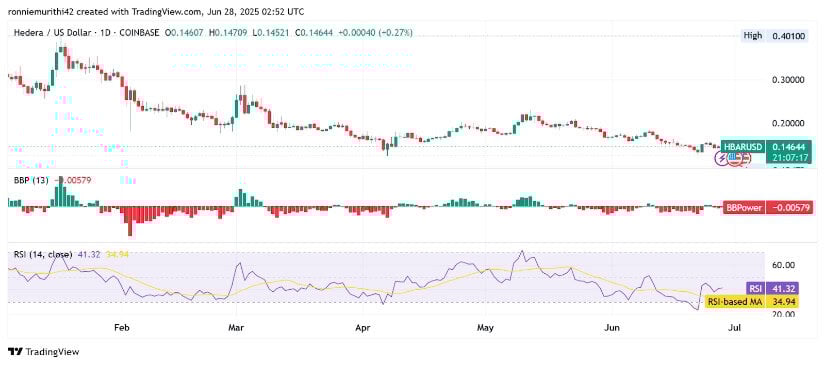The height and width of the screenshot is (365, 825).
Task: Click the HBARUSD price scale label
Action: coord(742,146)
